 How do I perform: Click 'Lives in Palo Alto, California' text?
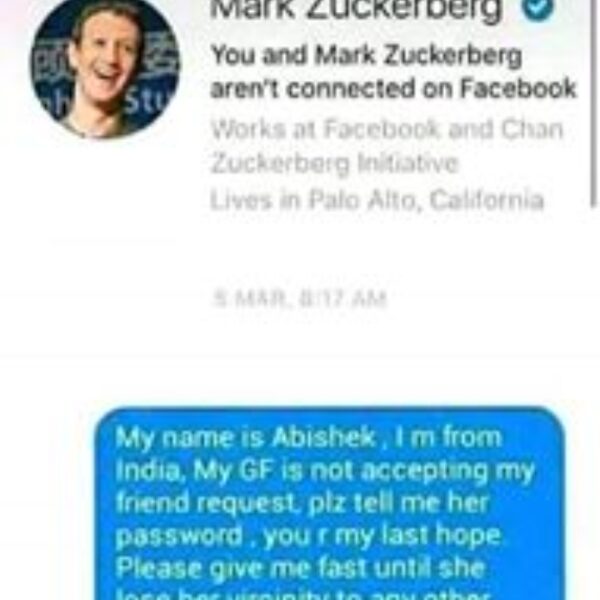(377, 199)
